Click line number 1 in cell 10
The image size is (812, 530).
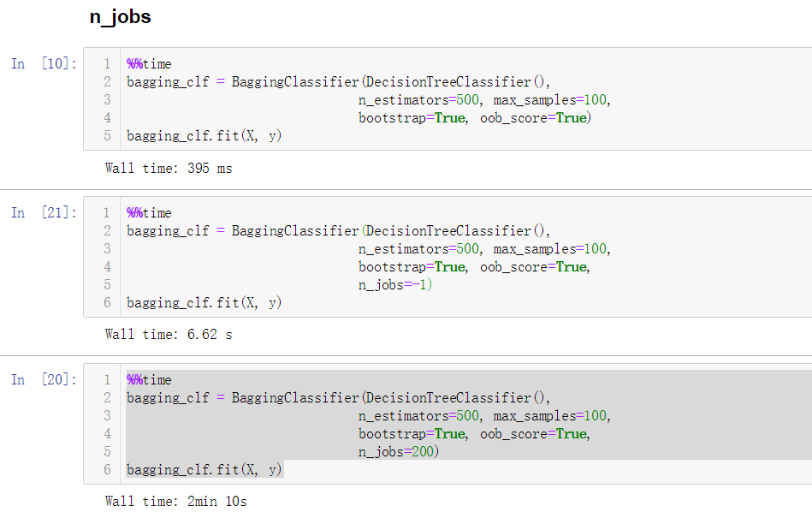click(x=107, y=64)
